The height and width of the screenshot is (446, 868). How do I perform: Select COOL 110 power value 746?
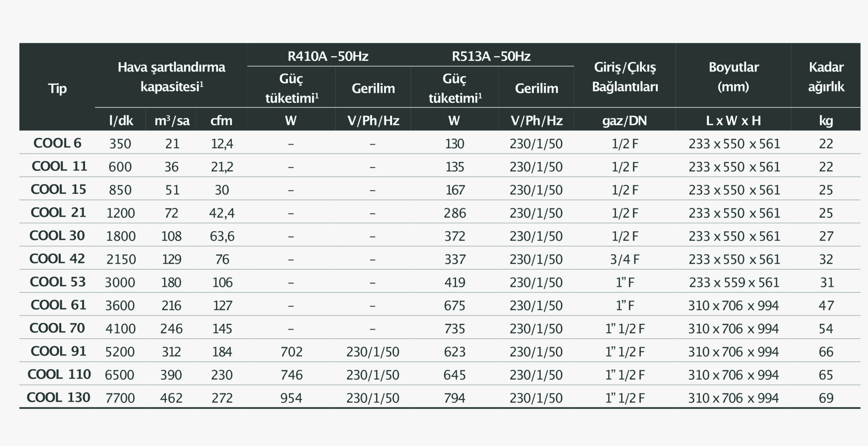291,375
